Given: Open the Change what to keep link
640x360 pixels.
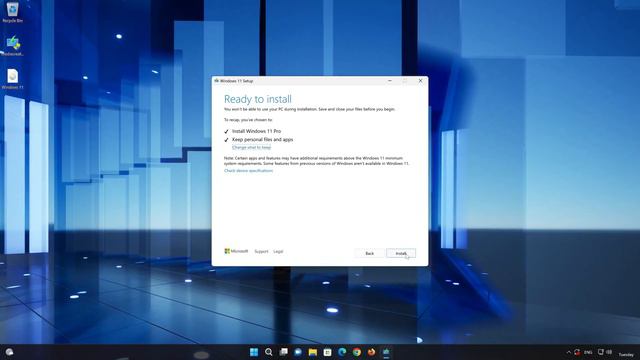Looking at the screenshot, I should pyautogui.click(x=251, y=147).
